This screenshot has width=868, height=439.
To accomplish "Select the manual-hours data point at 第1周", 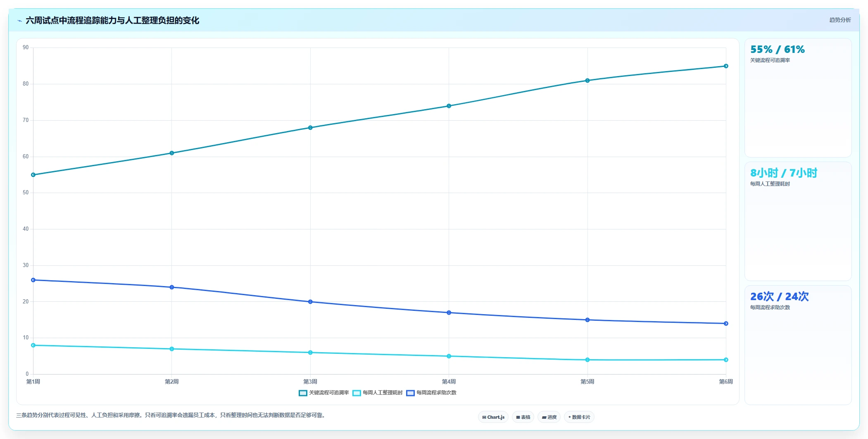I will tap(33, 345).
